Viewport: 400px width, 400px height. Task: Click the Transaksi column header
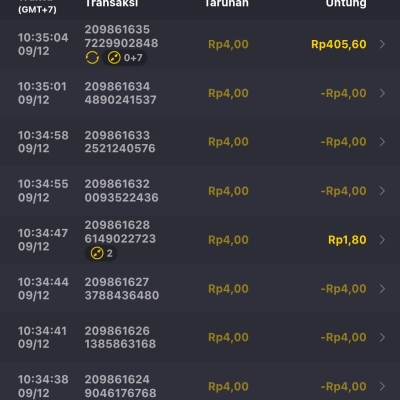click(x=111, y=3)
